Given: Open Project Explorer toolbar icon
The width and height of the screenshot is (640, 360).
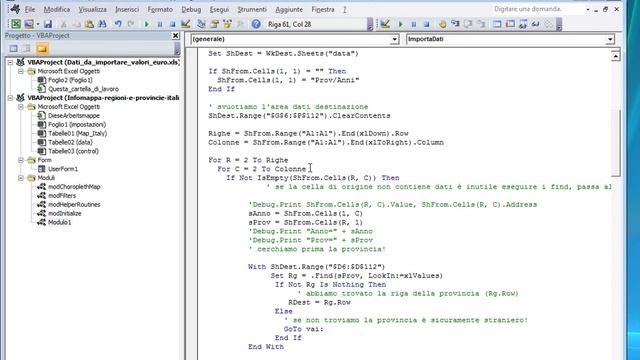Looking at the screenshot, I should 201,24.
